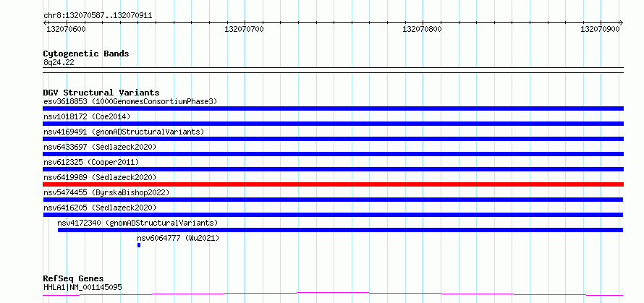644x303 pixels.
Task: Select the nsv6416205 (Sedlazeck2020) bar
Action: coord(333,215)
